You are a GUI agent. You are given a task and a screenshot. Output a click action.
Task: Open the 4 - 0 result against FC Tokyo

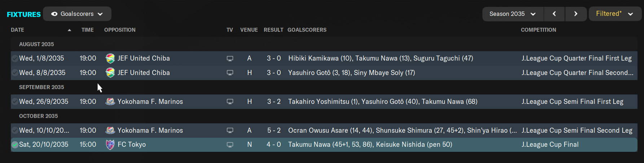click(x=274, y=145)
